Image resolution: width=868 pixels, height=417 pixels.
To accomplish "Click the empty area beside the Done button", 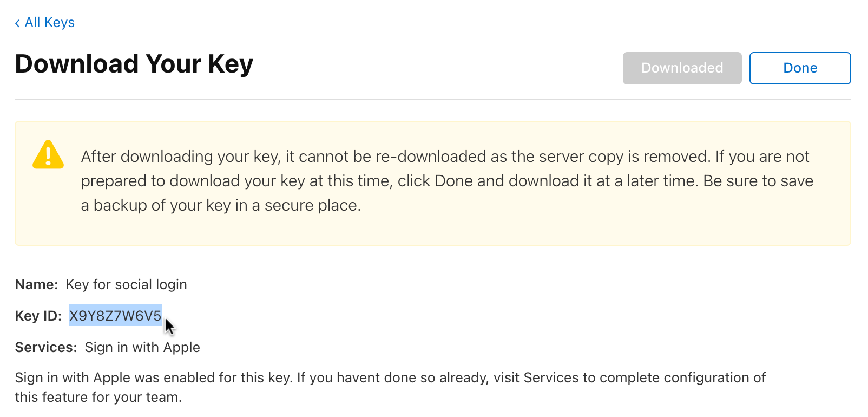I will click(487, 68).
